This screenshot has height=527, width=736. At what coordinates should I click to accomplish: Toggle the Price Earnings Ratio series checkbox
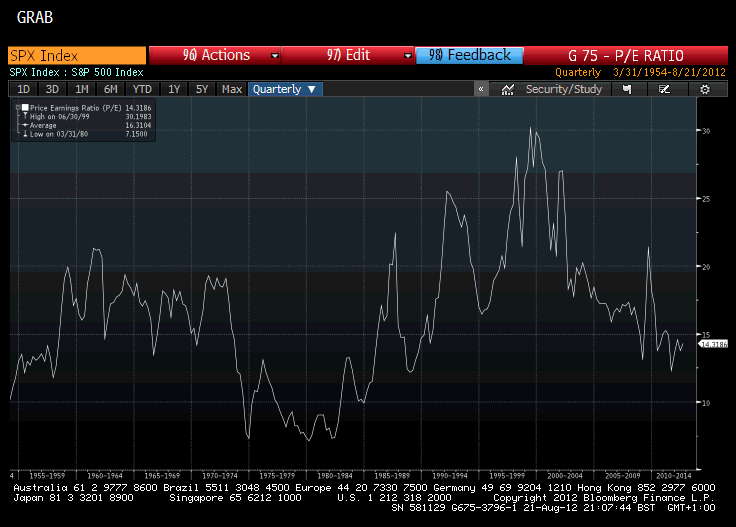click(x=25, y=105)
